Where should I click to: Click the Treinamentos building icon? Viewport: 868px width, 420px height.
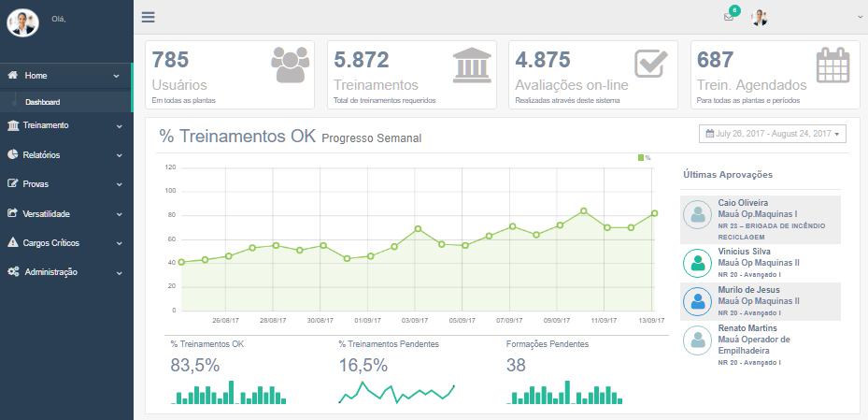[x=471, y=65]
